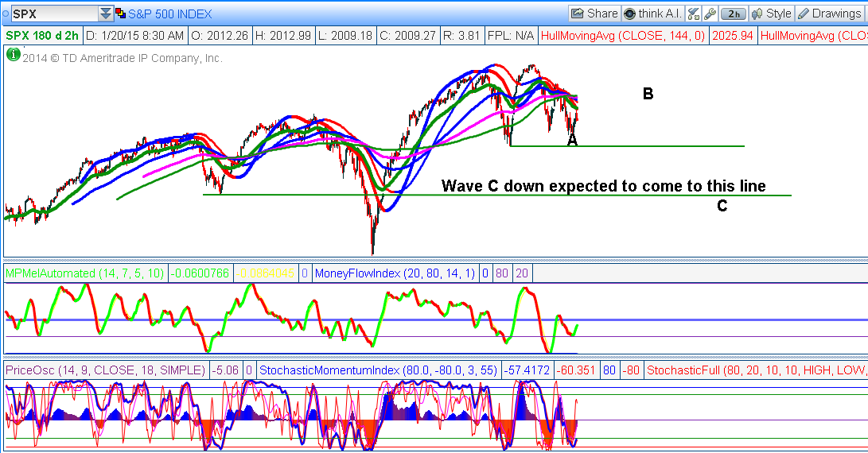Click the S&P 500 INDEX link
This screenshot has height=453, width=868.
[x=173, y=14]
